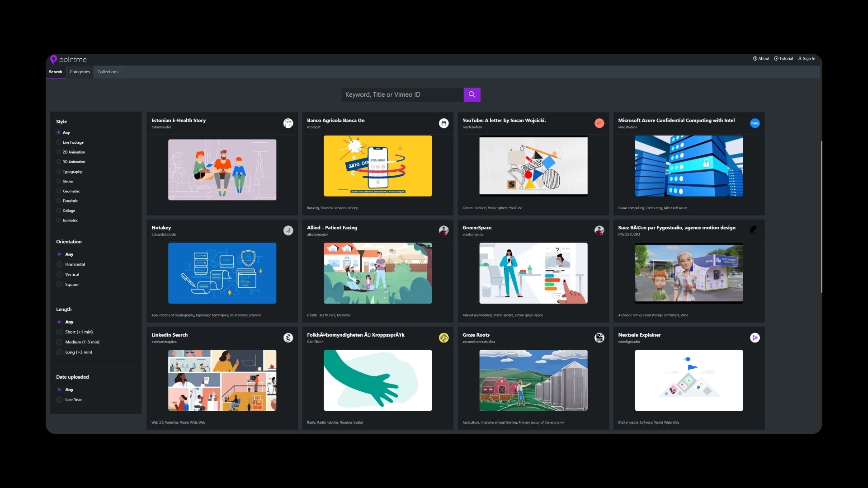Screen dimensions: 868x488
Task: Click the Sign In link
Action: coord(807,59)
